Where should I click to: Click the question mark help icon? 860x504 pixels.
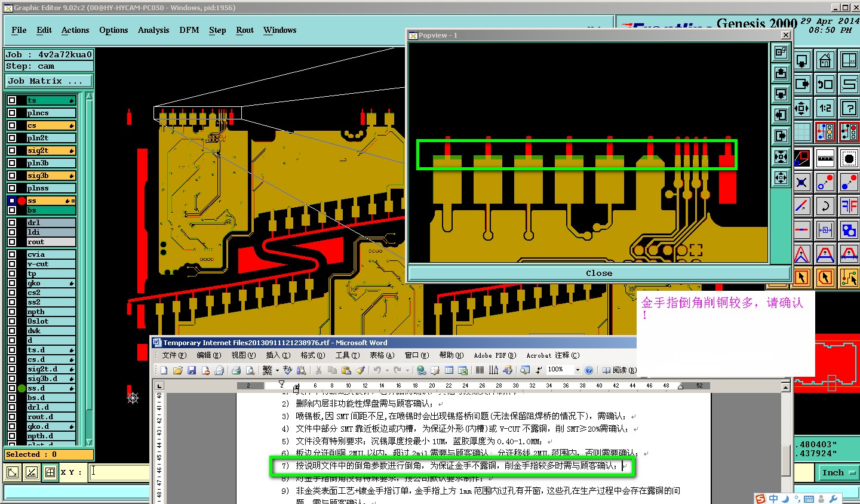pos(849,108)
